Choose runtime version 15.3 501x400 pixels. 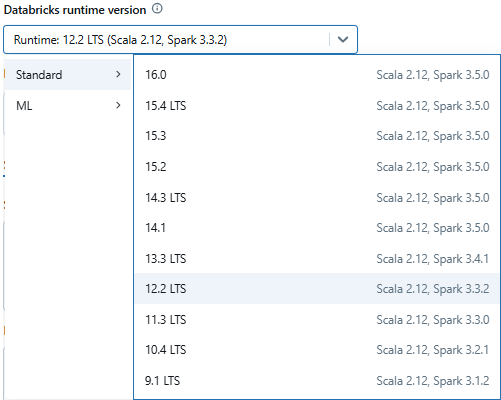coord(317,136)
